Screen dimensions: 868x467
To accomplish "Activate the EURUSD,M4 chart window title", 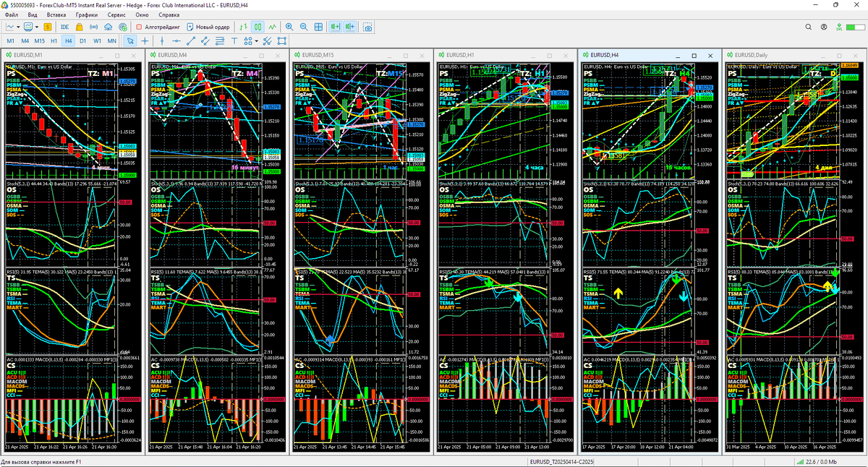I will point(173,55).
